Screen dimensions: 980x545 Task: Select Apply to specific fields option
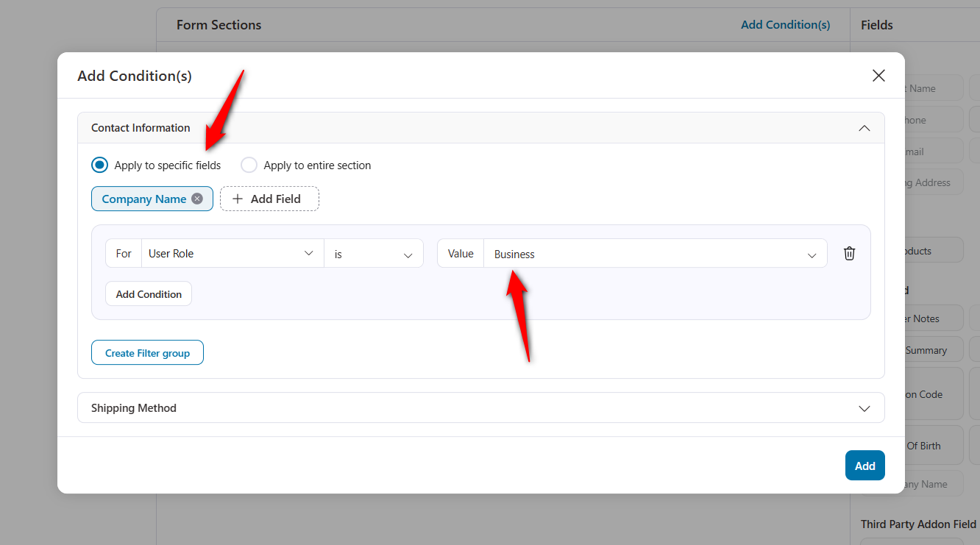click(x=99, y=165)
